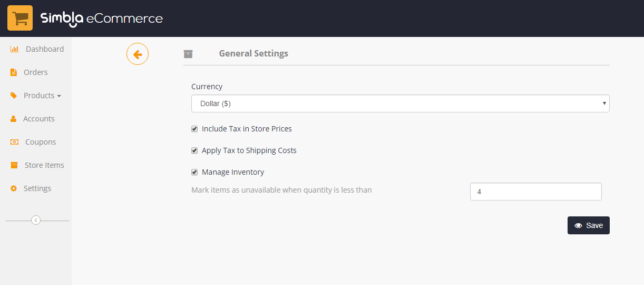Screen dimensions: 644x285
Task: Open the Orders menu item
Action: [36, 72]
